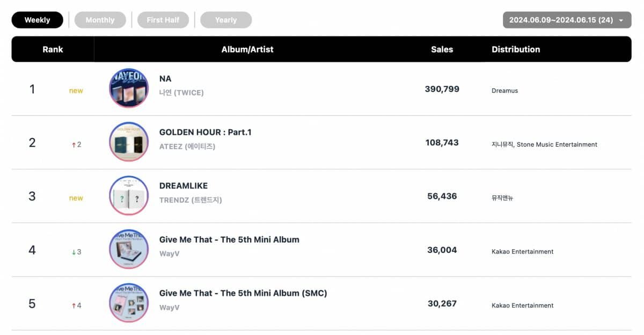Image resolution: width=644 pixels, height=335 pixels.
Task: Select the TRENDZ (트렌드지) artist link
Action: click(190, 200)
